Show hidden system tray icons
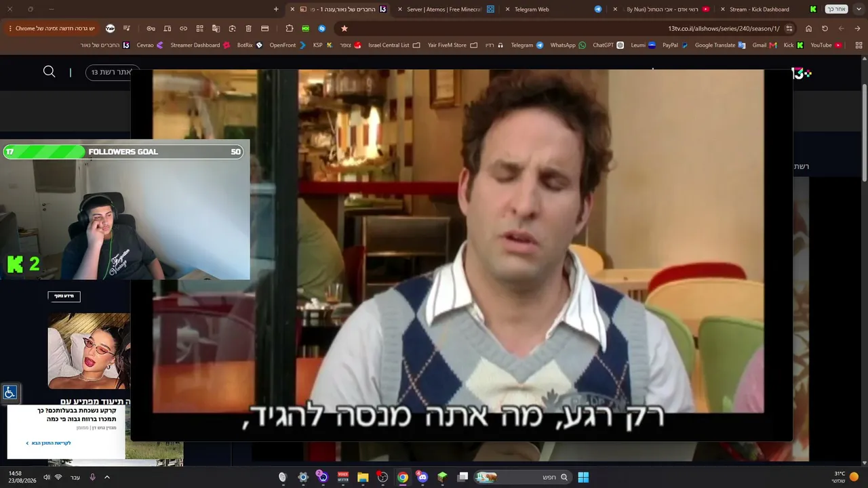This screenshot has width=868, height=488. coord(106,477)
